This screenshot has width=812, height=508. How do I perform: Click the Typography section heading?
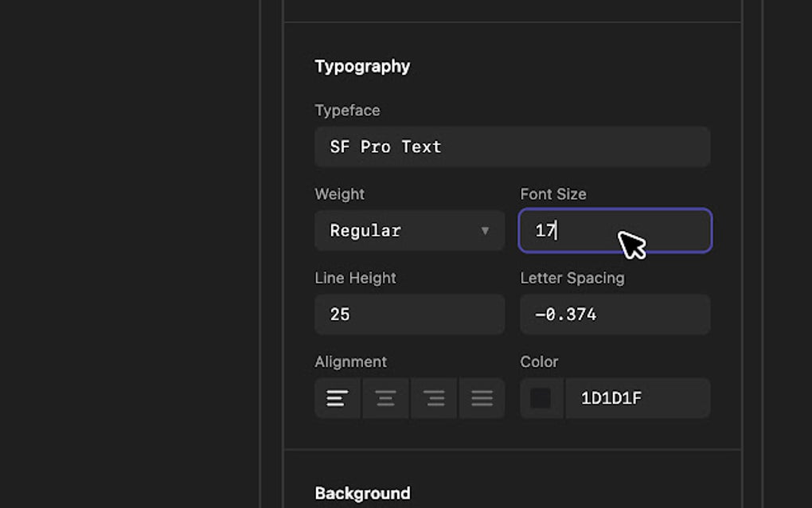point(362,66)
